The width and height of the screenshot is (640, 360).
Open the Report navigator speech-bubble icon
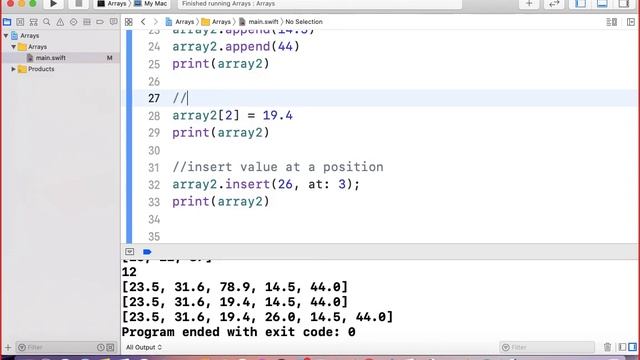[113, 22]
